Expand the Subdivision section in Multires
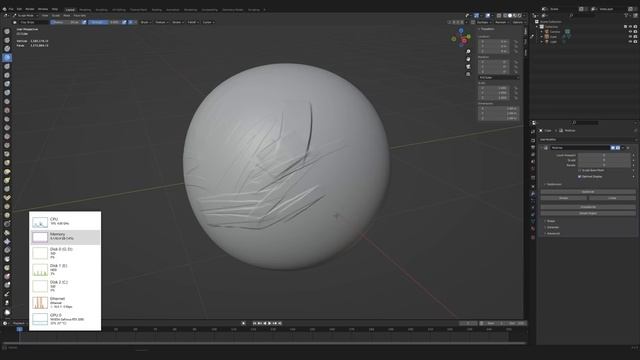Image resolution: width=640 pixels, height=360 pixels. click(x=553, y=184)
